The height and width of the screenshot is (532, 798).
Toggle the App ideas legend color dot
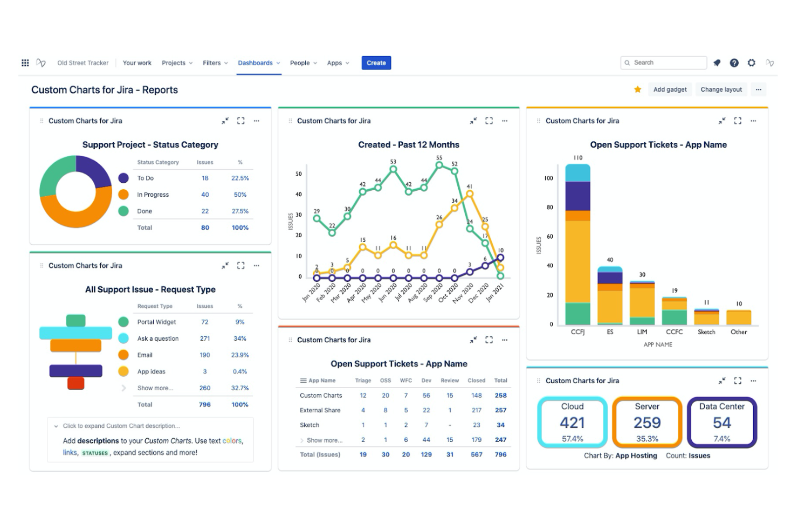point(123,371)
